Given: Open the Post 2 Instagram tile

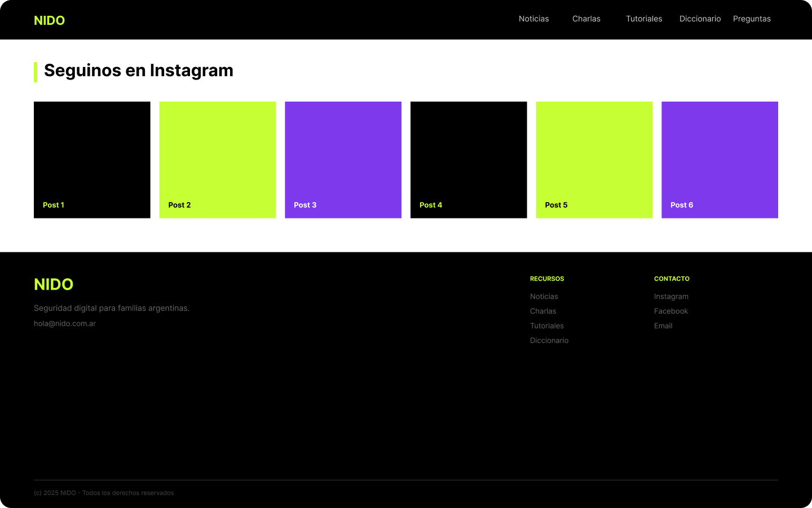Looking at the screenshot, I should pyautogui.click(x=218, y=160).
